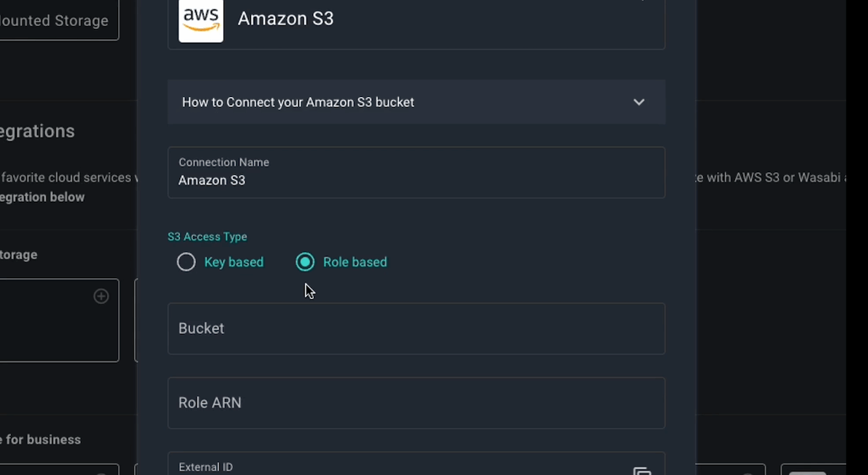Click the chevron on the connection guide header

639,102
